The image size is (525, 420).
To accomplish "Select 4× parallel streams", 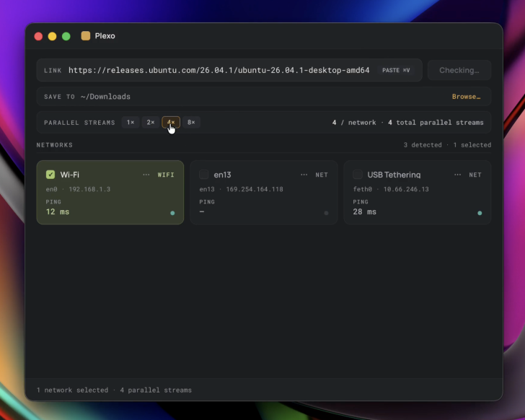I will 171,122.
